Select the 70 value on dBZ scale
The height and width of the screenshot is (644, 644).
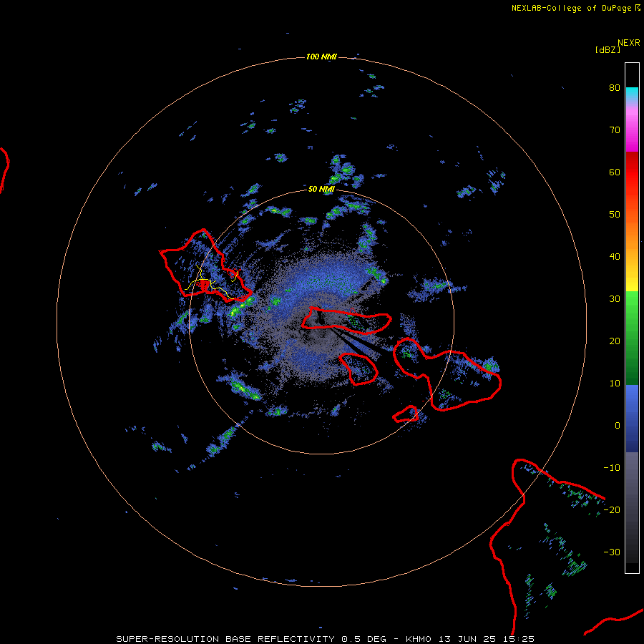click(615, 130)
